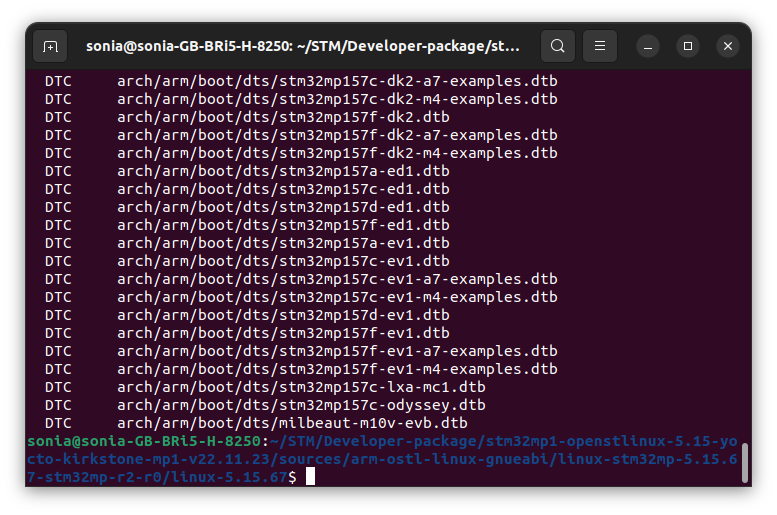
Task: Click the stm32mp157c-ev1-a7-examples.dtb line
Action: [x=301, y=279]
